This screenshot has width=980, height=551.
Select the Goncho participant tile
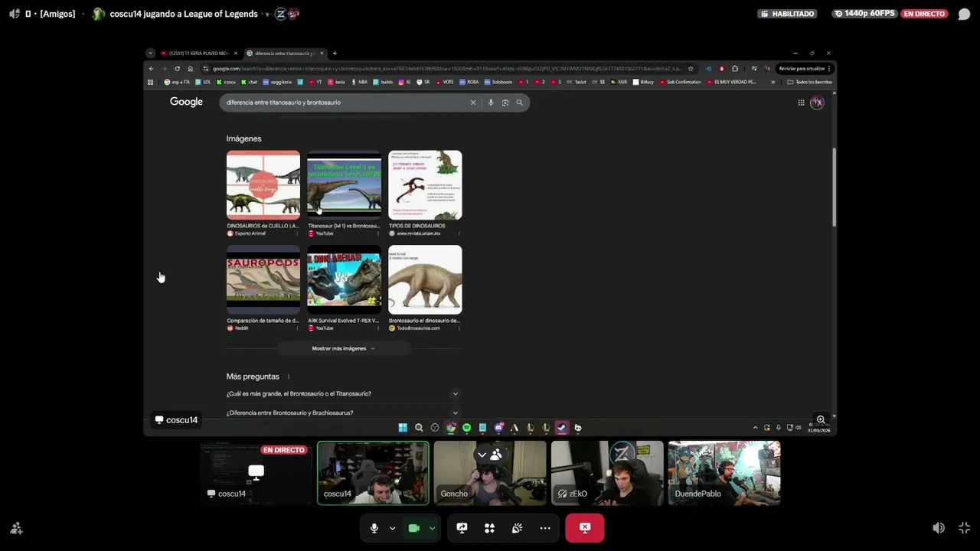[490, 473]
